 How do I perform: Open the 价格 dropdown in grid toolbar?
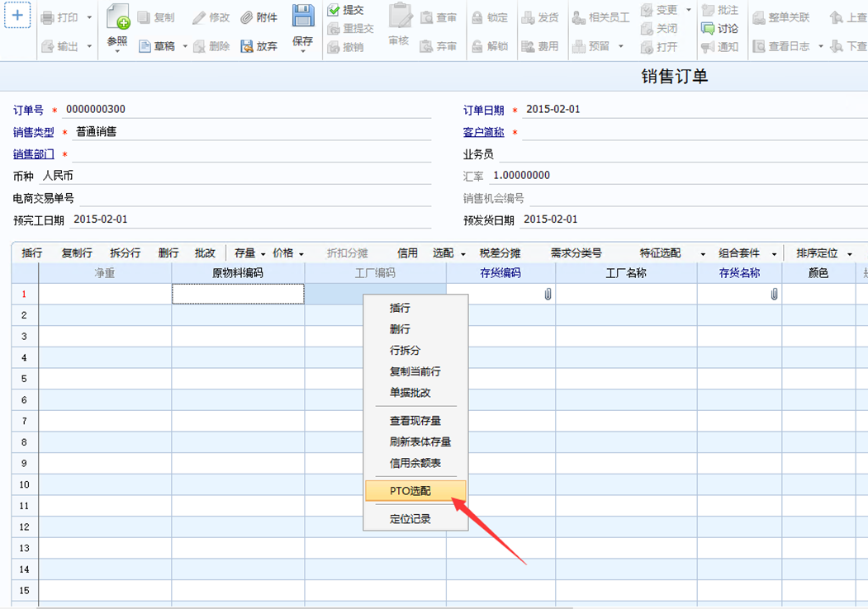[x=301, y=254]
